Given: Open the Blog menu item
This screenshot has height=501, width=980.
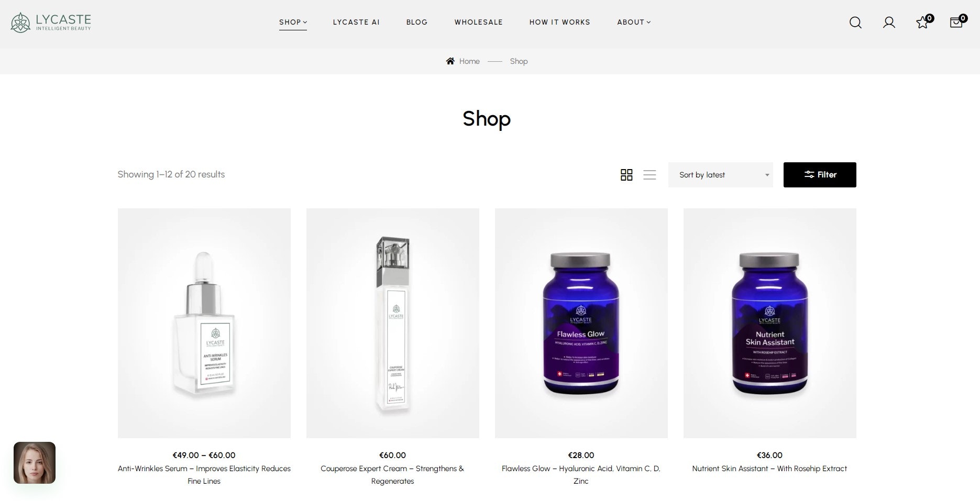Looking at the screenshot, I should point(417,22).
